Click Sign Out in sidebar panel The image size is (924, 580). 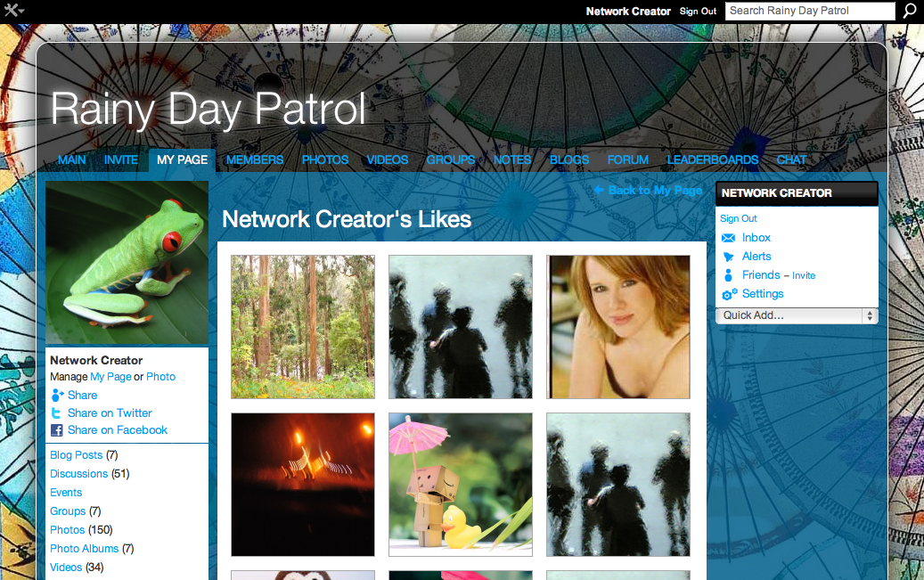[739, 218]
